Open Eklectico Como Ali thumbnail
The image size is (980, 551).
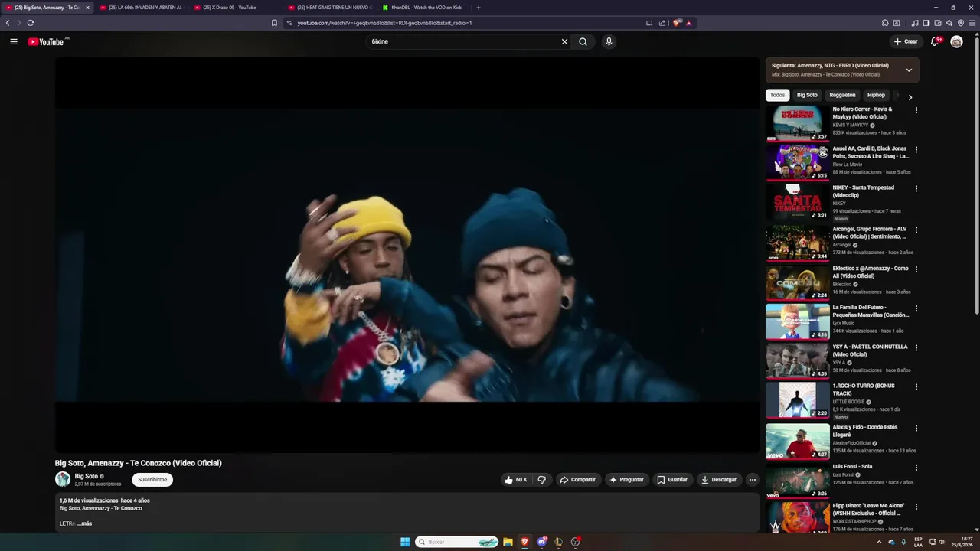(797, 282)
